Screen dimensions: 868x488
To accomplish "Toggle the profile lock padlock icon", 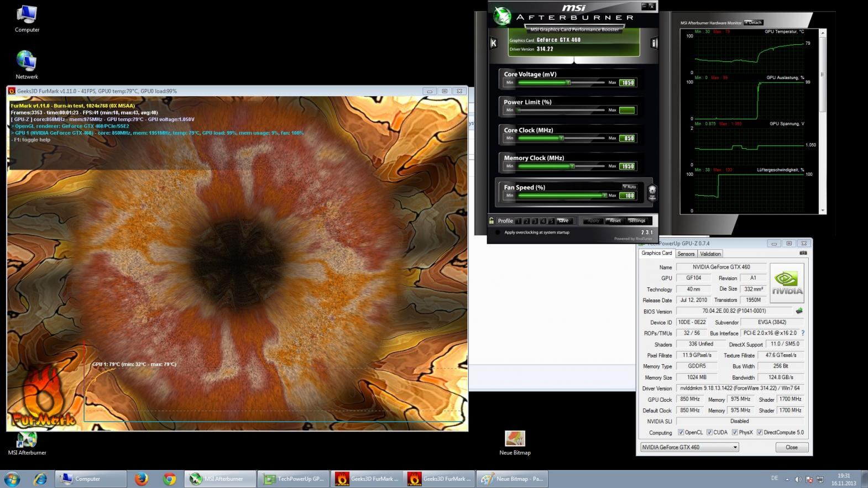I will (491, 221).
